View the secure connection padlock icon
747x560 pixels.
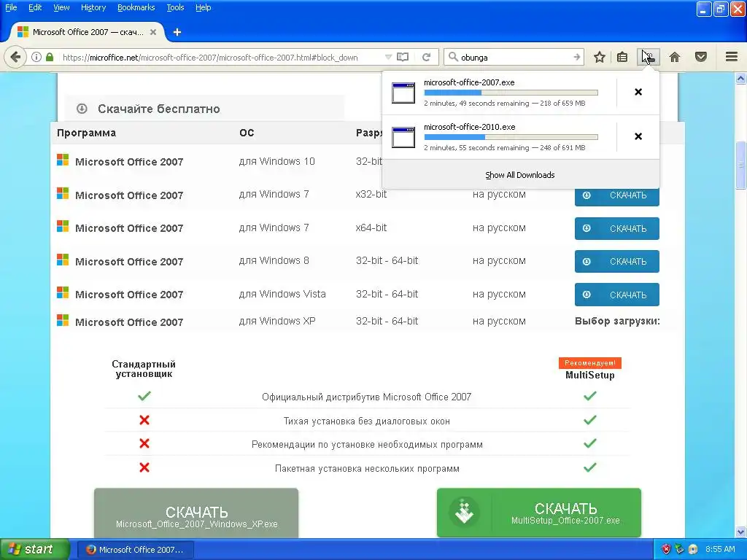[x=50, y=57]
